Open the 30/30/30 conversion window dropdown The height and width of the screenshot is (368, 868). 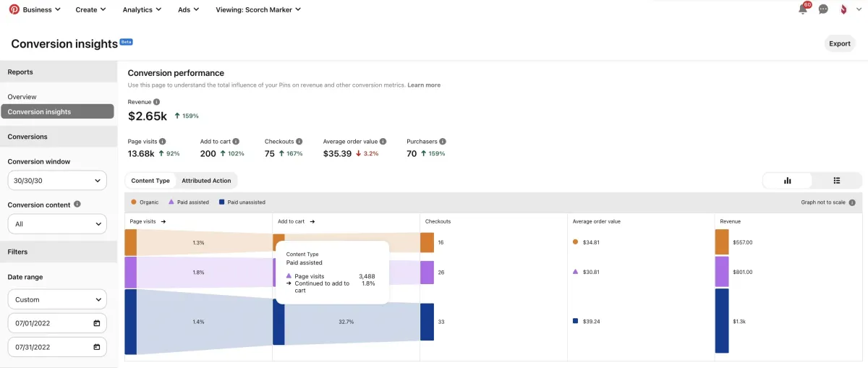click(x=57, y=181)
